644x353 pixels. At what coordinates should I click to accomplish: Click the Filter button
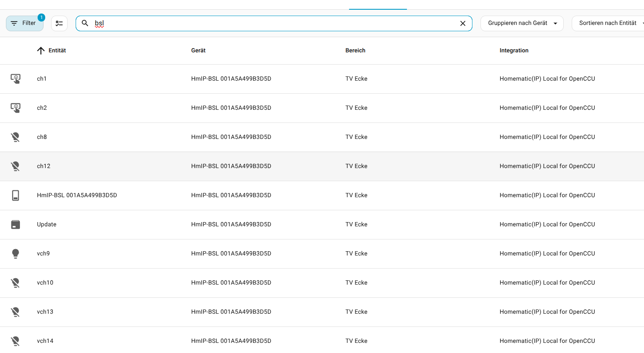[25, 23]
